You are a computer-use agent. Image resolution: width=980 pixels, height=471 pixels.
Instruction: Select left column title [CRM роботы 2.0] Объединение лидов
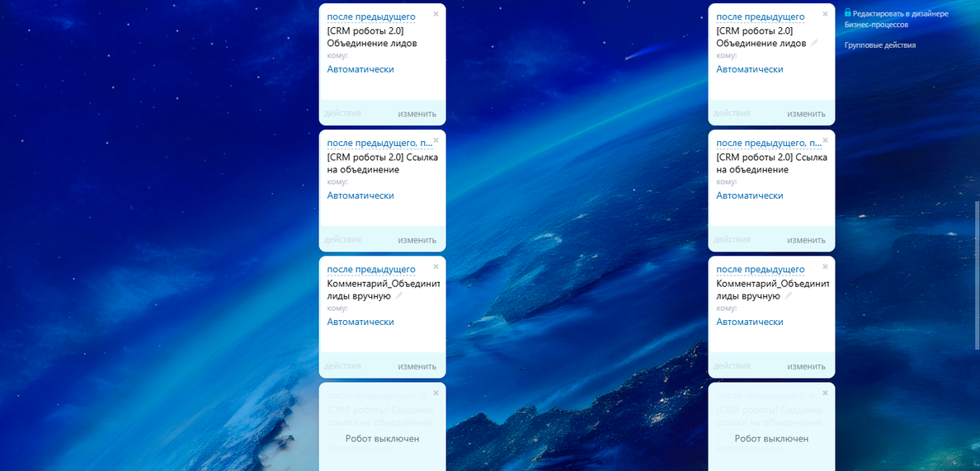tap(372, 37)
